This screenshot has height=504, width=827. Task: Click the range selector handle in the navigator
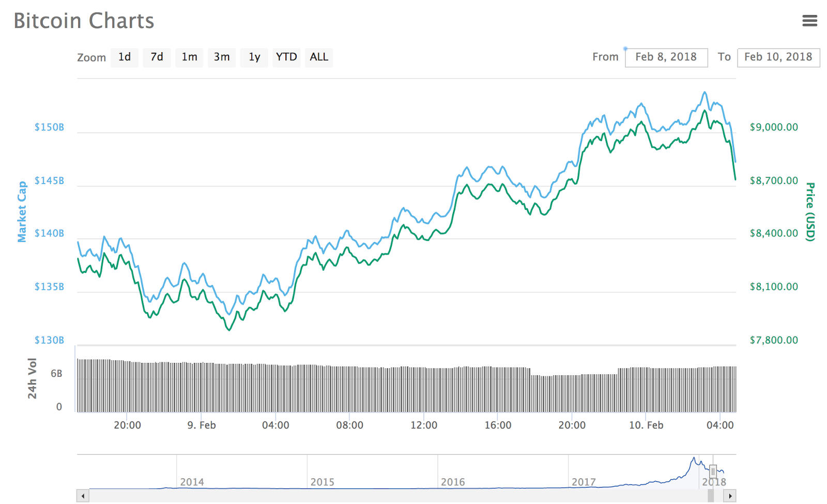pyautogui.click(x=714, y=471)
